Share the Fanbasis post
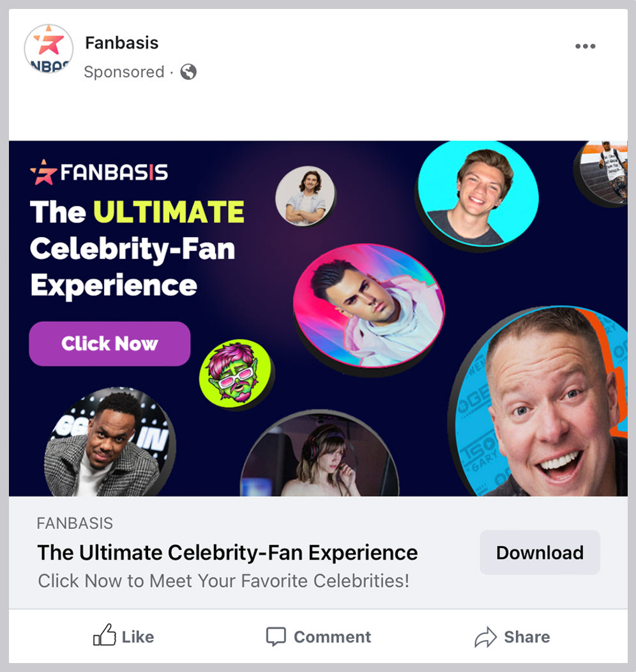The image size is (636, 672). coord(512,637)
